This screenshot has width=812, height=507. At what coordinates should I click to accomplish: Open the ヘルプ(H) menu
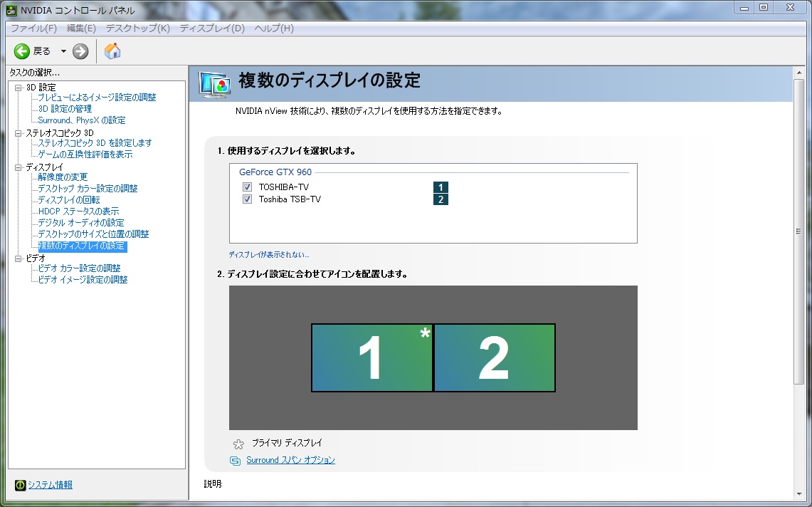pyautogui.click(x=274, y=28)
